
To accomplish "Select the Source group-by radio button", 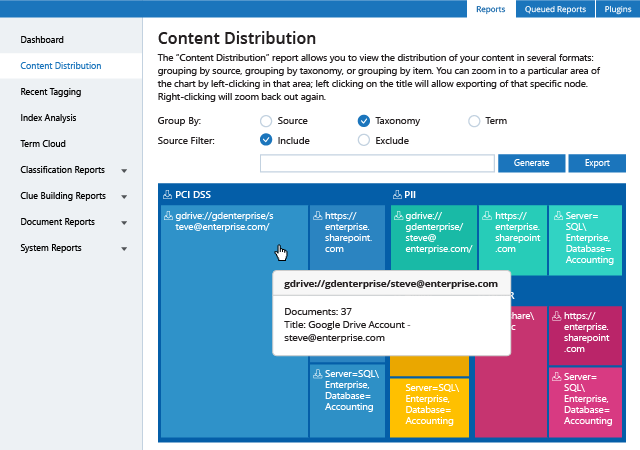I will coord(266,121).
